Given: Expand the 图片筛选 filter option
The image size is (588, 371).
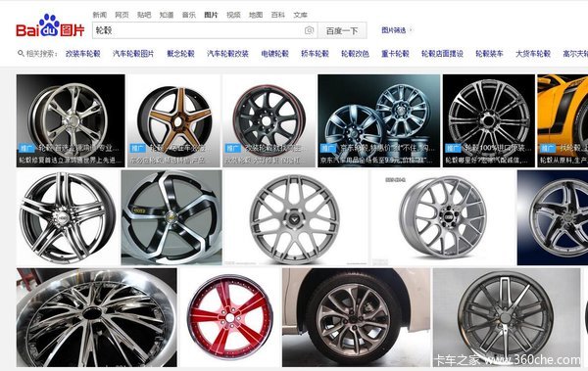Looking at the screenshot, I should [x=397, y=30].
